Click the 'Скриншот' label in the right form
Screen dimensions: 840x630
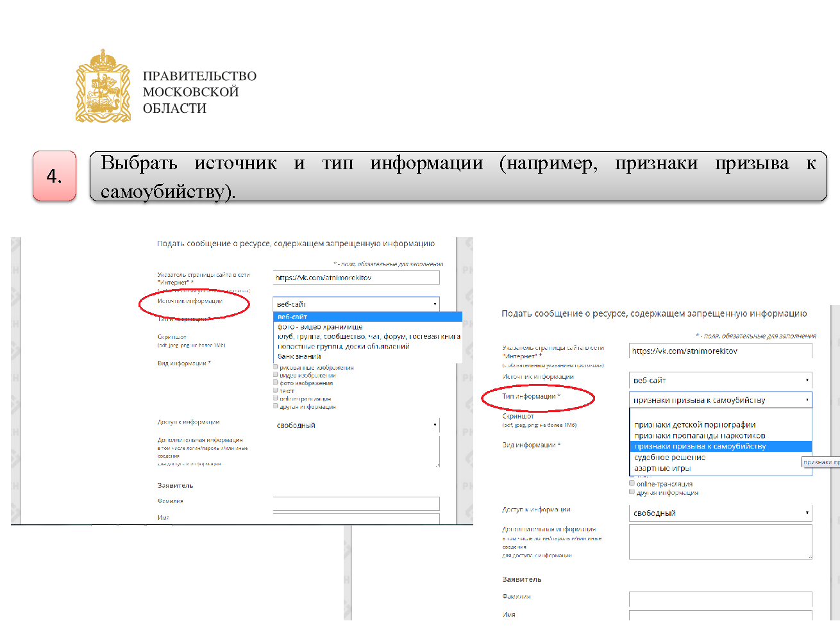tap(517, 416)
